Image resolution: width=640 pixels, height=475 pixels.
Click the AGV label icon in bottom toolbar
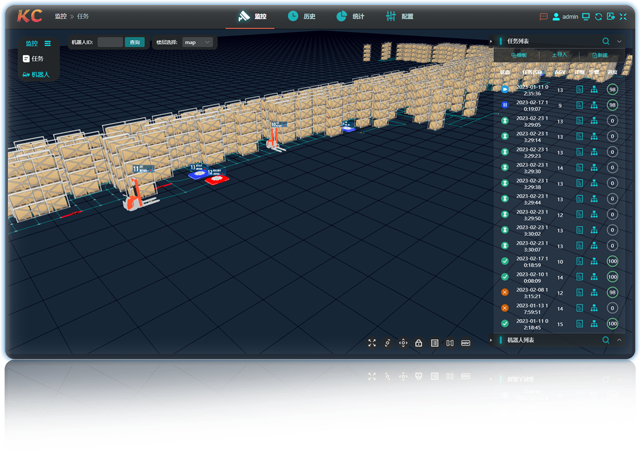click(x=465, y=343)
